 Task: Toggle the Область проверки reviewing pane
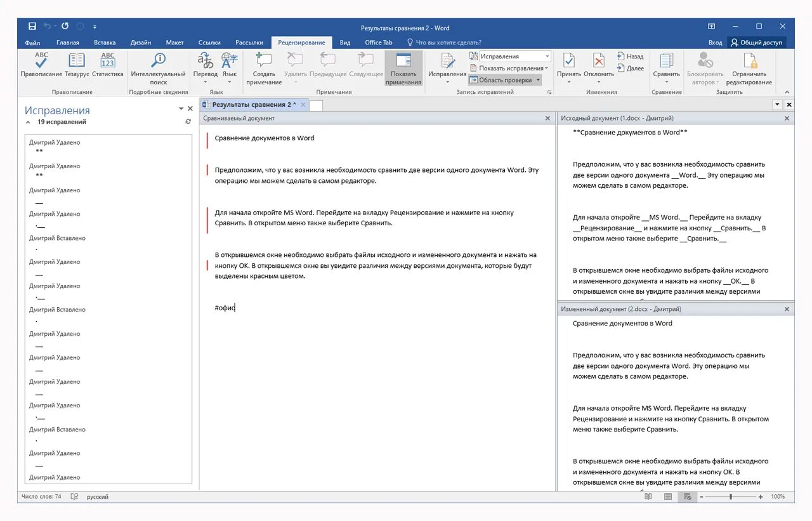click(501, 80)
